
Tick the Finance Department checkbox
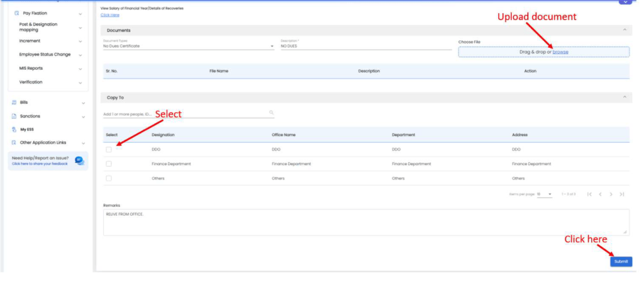[109, 164]
